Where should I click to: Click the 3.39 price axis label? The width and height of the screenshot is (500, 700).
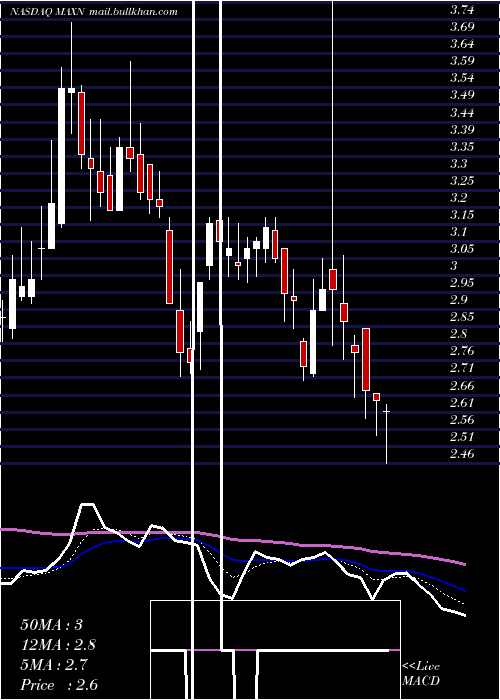point(462,130)
